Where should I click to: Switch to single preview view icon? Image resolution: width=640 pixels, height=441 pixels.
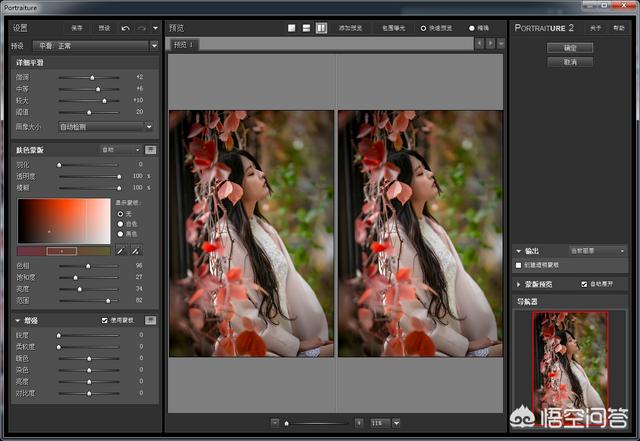(290, 28)
